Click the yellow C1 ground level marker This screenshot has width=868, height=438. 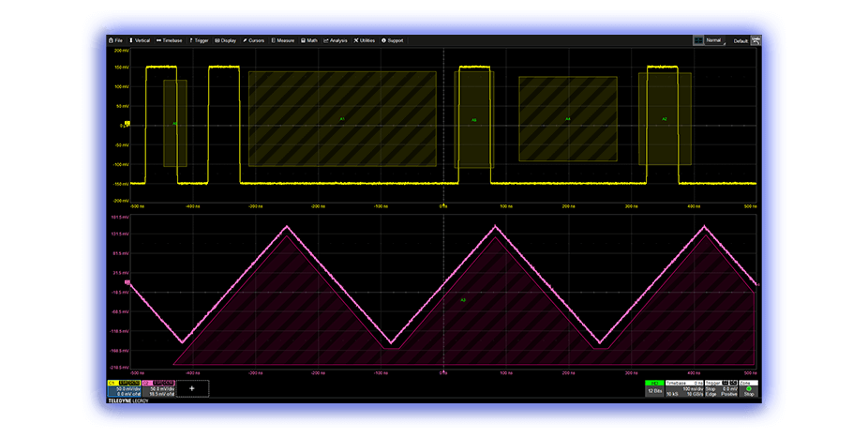127,124
